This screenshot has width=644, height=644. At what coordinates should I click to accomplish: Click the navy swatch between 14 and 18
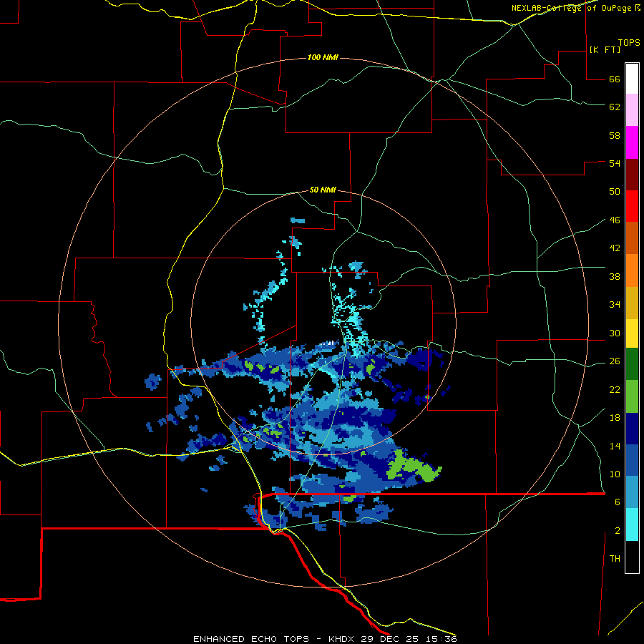pos(632,429)
